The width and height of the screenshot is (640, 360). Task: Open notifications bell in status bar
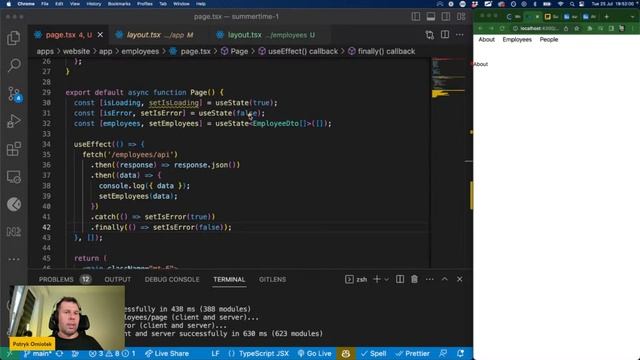pyautogui.click(x=460, y=353)
